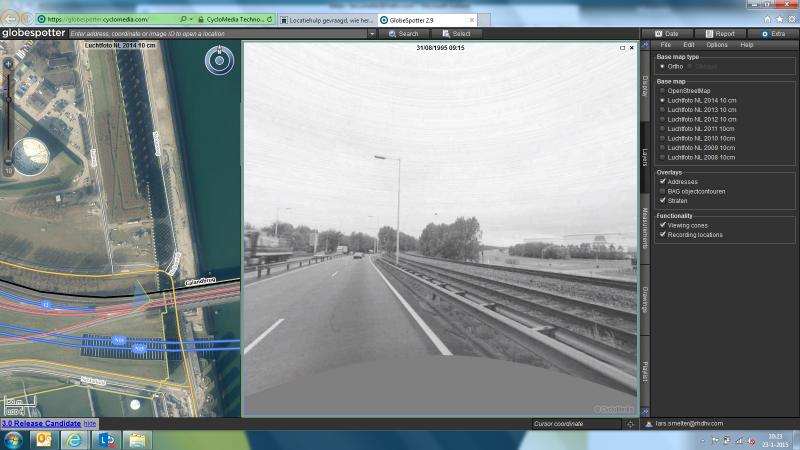
Task: Open the Extra button
Action: [x=773, y=34]
